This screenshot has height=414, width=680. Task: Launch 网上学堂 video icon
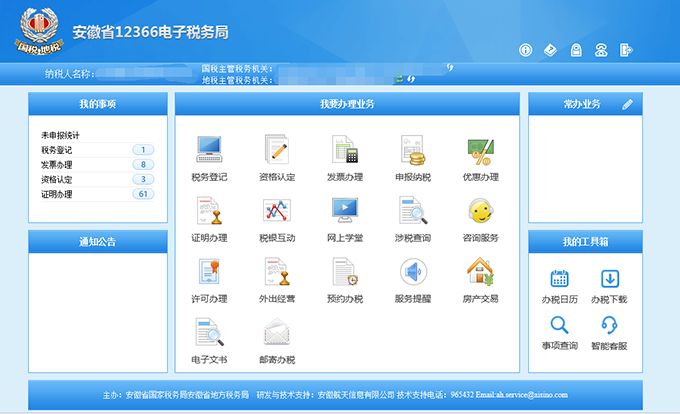(345, 210)
